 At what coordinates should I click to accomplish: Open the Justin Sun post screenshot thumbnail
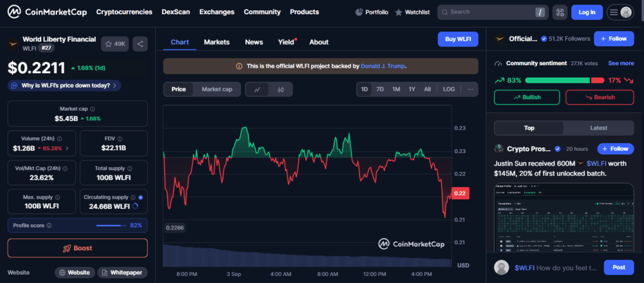[563, 218]
